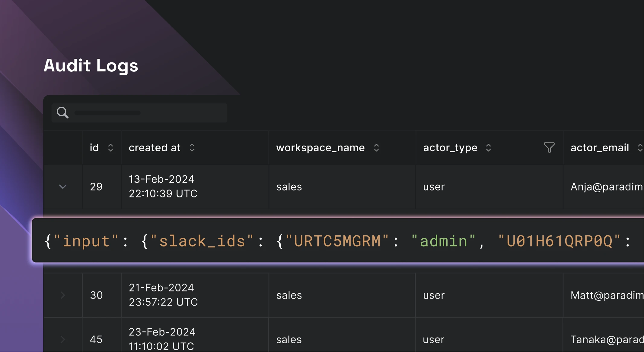Click the JSON input payload panel

(337, 241)
